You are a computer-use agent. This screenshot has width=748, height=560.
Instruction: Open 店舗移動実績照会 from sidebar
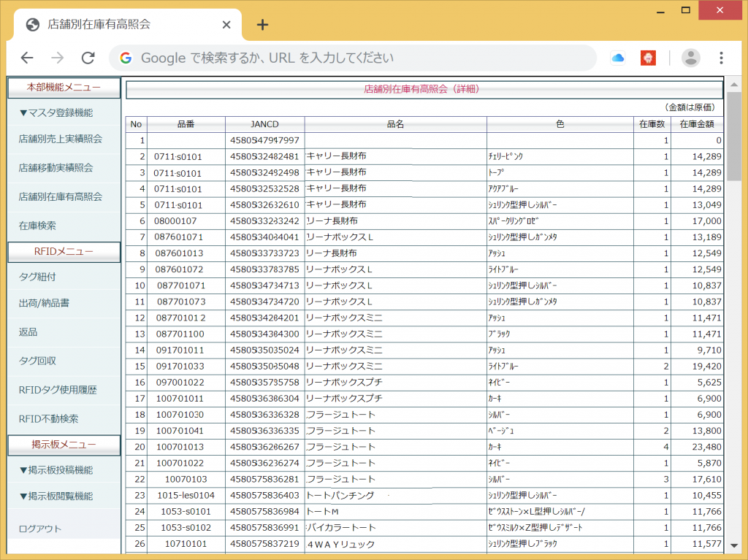[56, 167]
